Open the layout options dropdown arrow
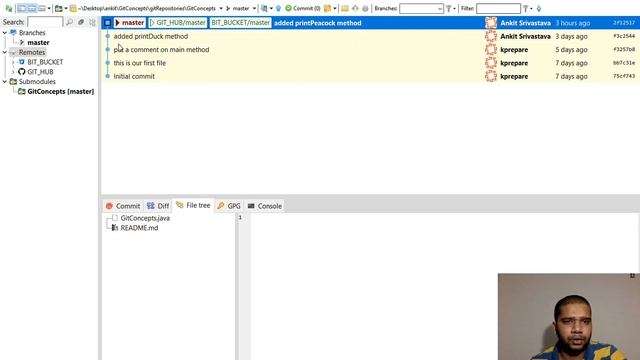The image size is (640, 360). 49,9
